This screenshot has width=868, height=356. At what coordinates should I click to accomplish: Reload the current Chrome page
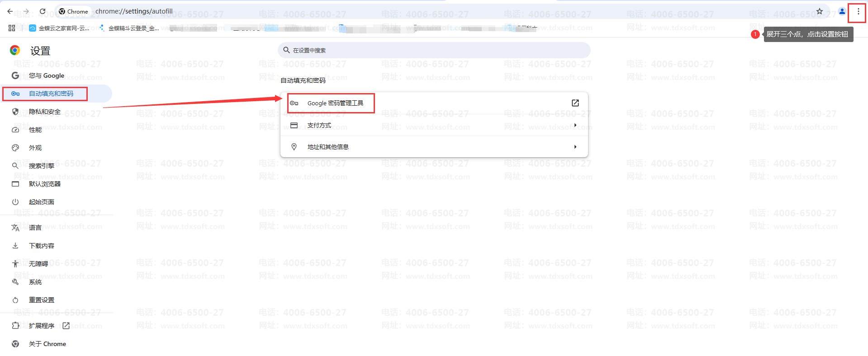pyautogui.click(x=43, y=11)
